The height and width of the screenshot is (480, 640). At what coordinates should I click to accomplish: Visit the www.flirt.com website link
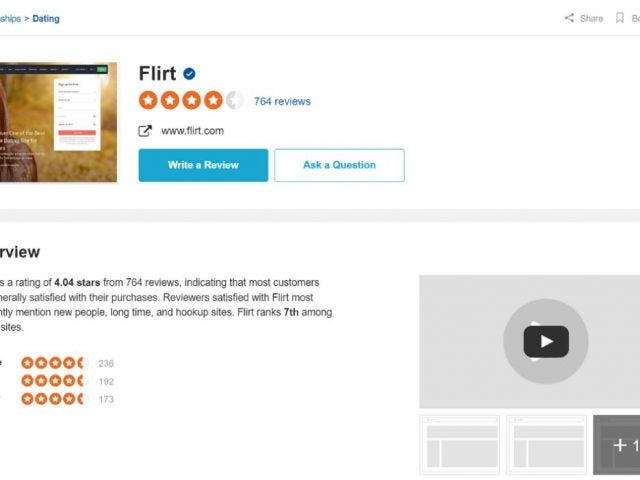(x=192, y=131)
